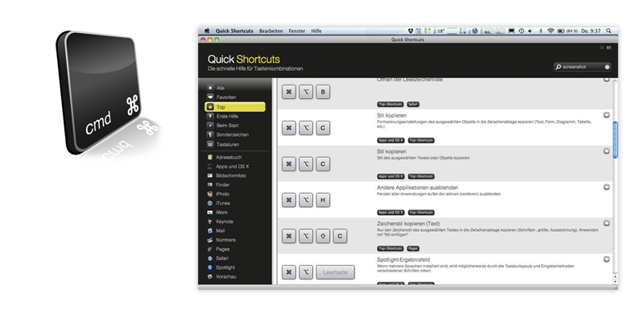Select Mail sidebar icon
This screenshot has width=644, height=314.
pyautogui.click(x=210, y=231)
